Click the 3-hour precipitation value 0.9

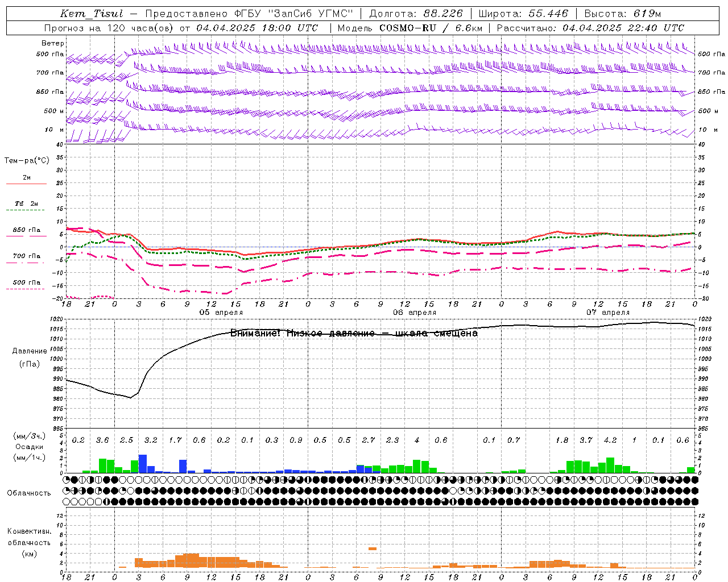click(x=296, y=440)
